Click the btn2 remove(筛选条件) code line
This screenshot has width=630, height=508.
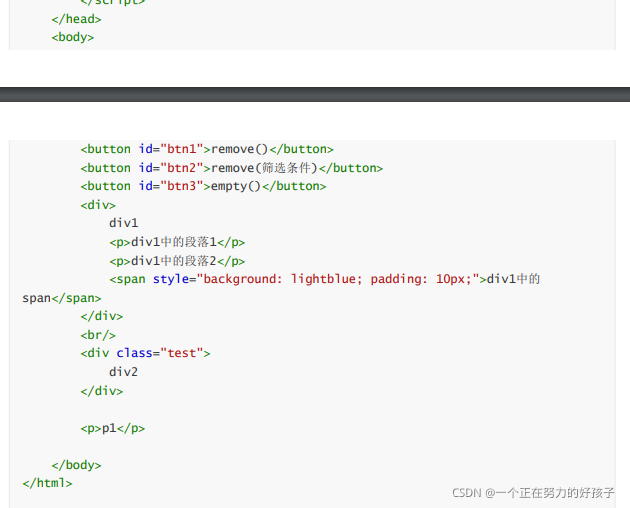coord(232,168)
